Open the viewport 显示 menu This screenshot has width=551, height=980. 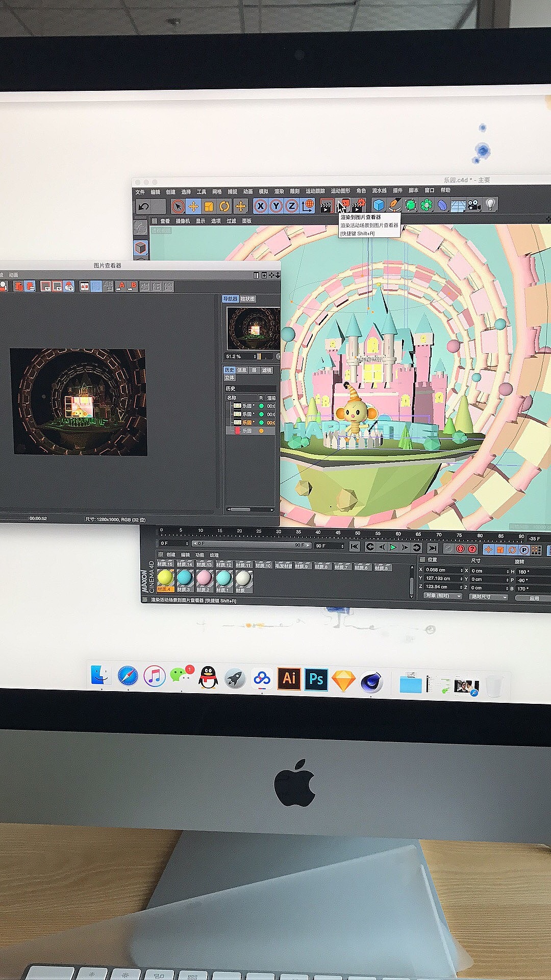[x=201, y=221]
